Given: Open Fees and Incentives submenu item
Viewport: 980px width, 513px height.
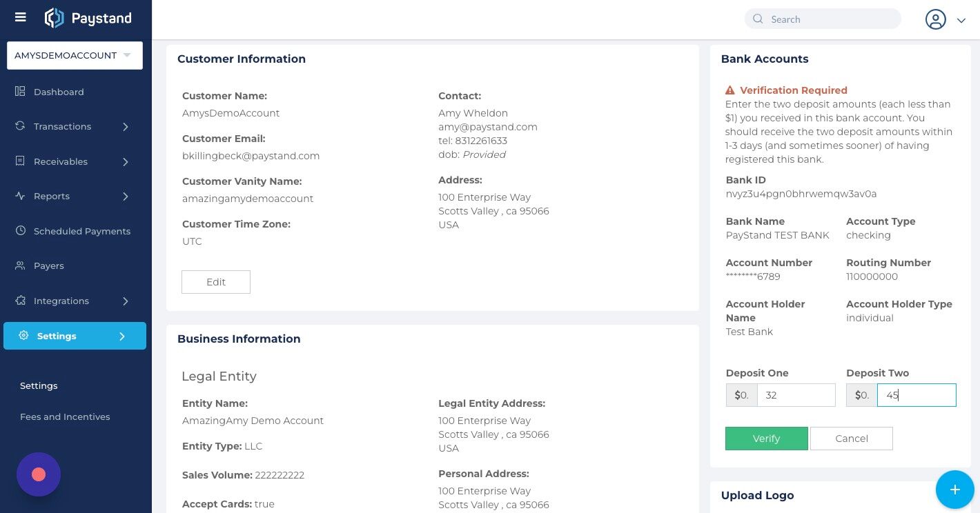Looking at the screenshot, I should [65, 416].
